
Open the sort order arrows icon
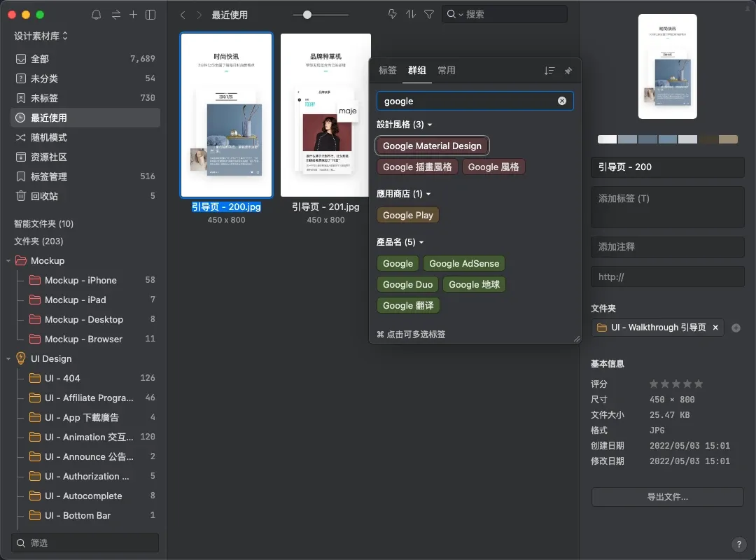pos(410,14)
